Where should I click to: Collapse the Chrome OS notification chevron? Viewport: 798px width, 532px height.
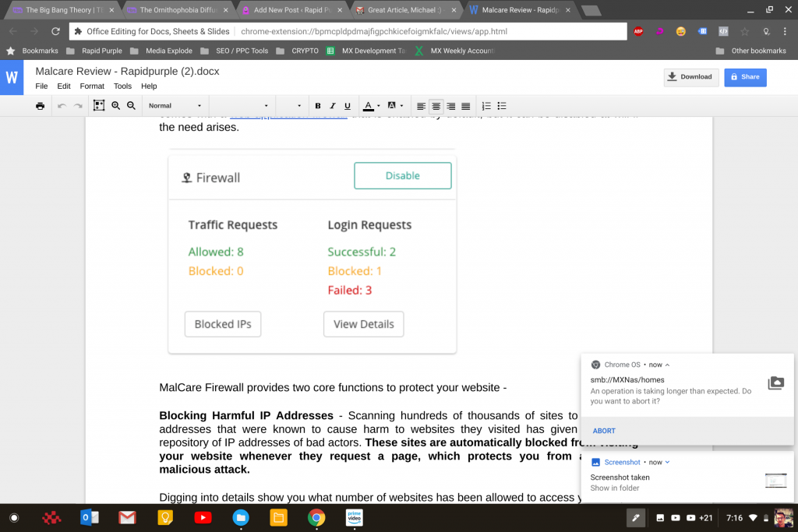[x=667, y=365]
